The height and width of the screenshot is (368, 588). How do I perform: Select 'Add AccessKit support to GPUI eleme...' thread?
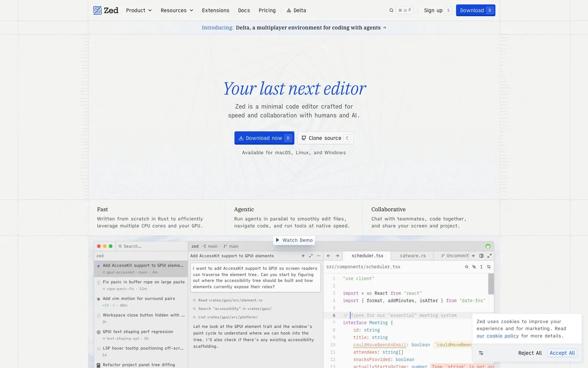pos(141,269)
